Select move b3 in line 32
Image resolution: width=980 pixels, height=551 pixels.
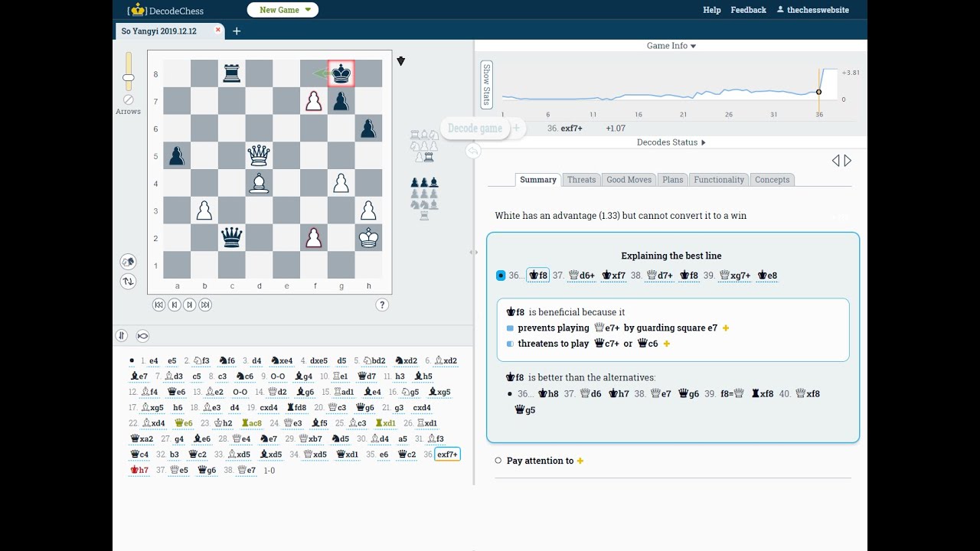pos(175,455)
